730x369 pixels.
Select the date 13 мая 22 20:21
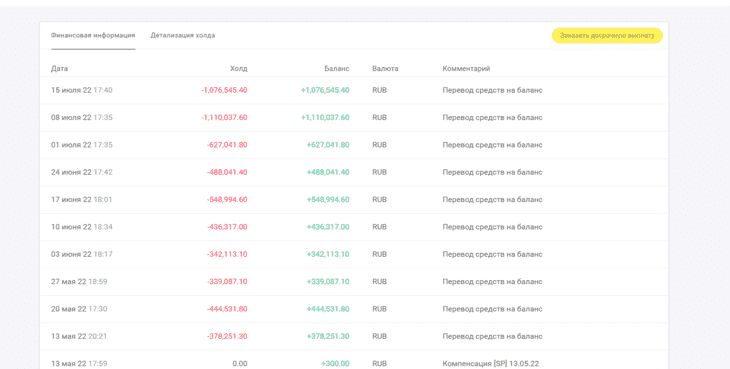pyautogui.click(x=79, y=336)
